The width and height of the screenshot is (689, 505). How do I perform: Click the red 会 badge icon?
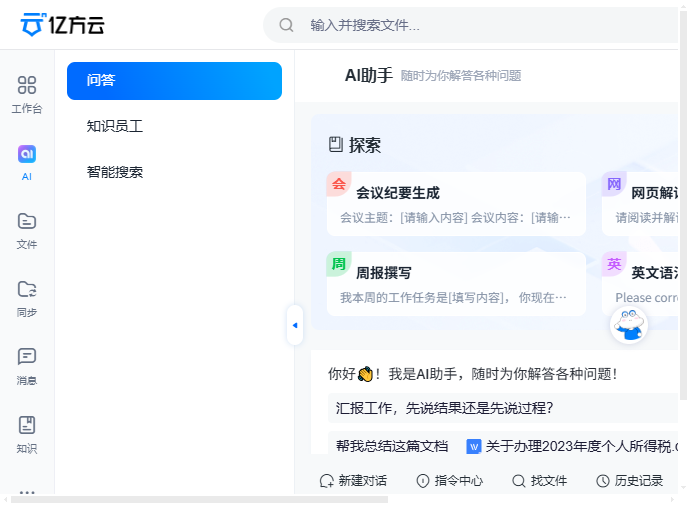[x=339, y=184]
